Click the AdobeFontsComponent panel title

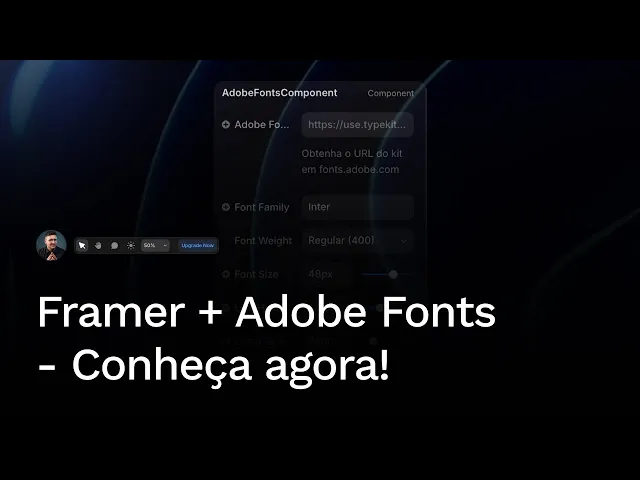280,93
